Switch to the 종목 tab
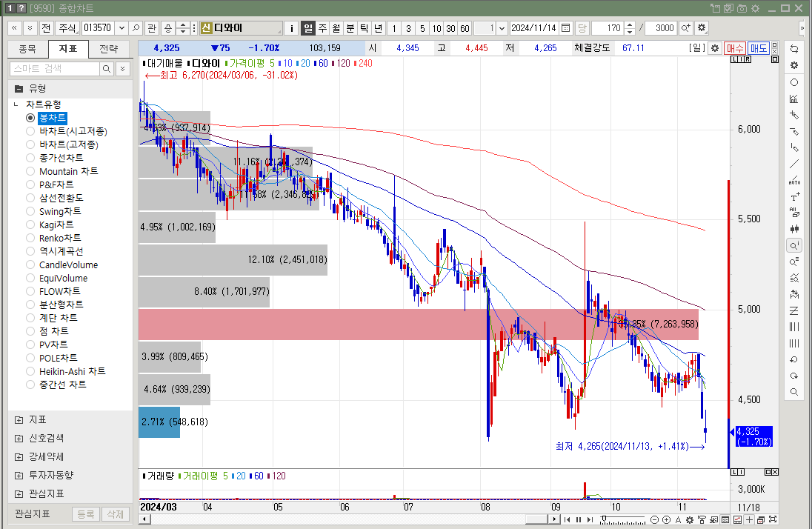This screenshot has height=529, width=812. tap(27, 49)
